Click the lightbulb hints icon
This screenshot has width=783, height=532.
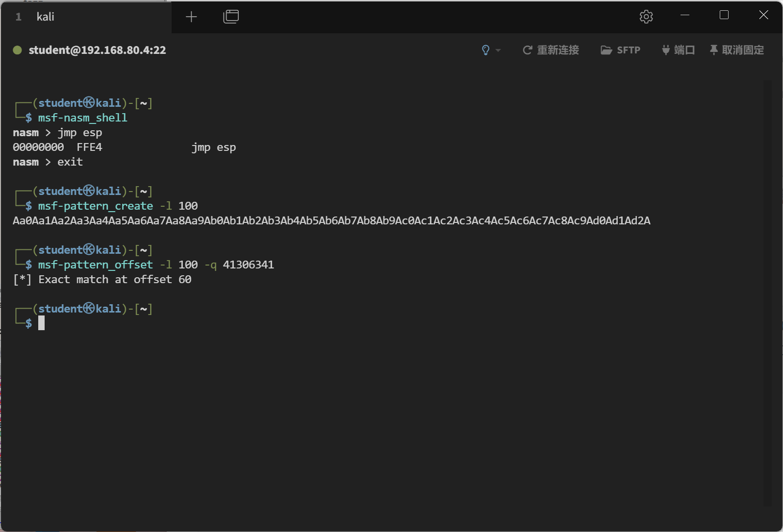tap(485, 50)
